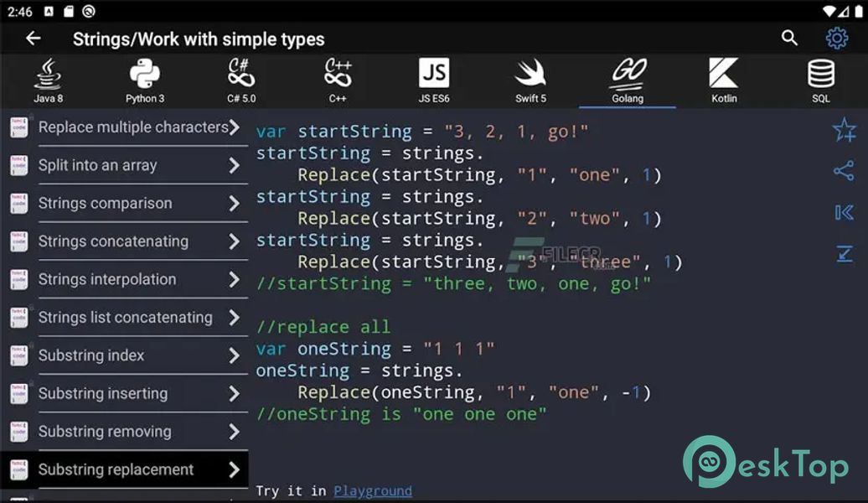Click the page title Strings/Work with simple types
Image resolution: width=868 pixels, height=503 pixels.
[199, 39]
